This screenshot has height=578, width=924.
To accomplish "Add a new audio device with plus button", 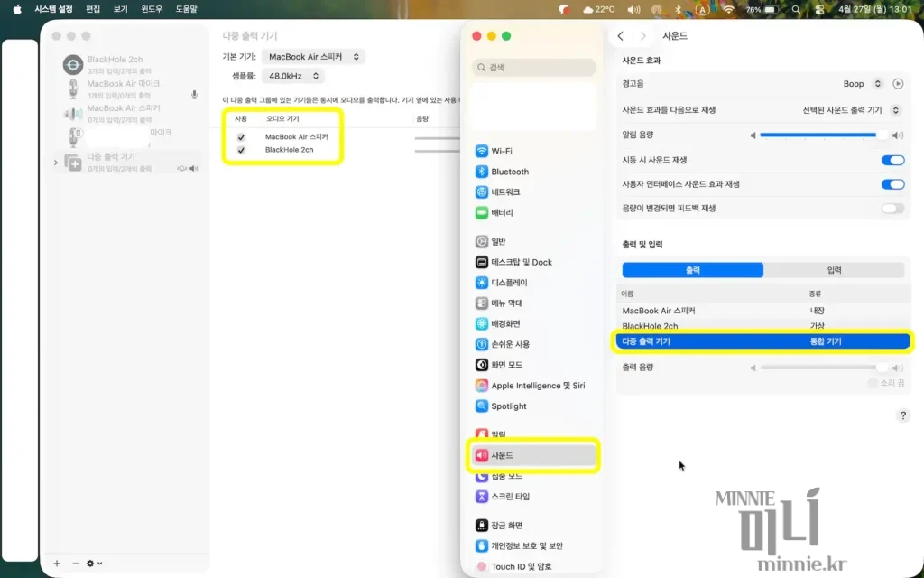I will coord(57,564).
